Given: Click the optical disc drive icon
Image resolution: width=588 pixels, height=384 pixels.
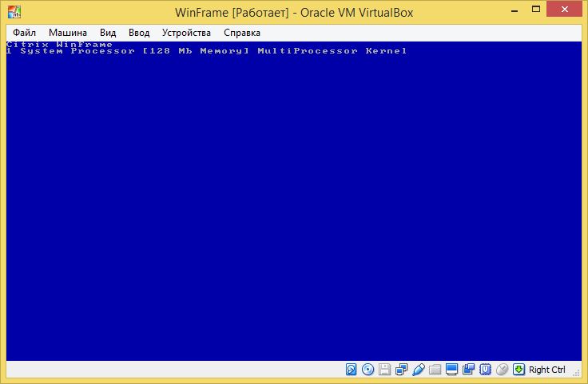Looking at the screenshot, I should (367, 370).
